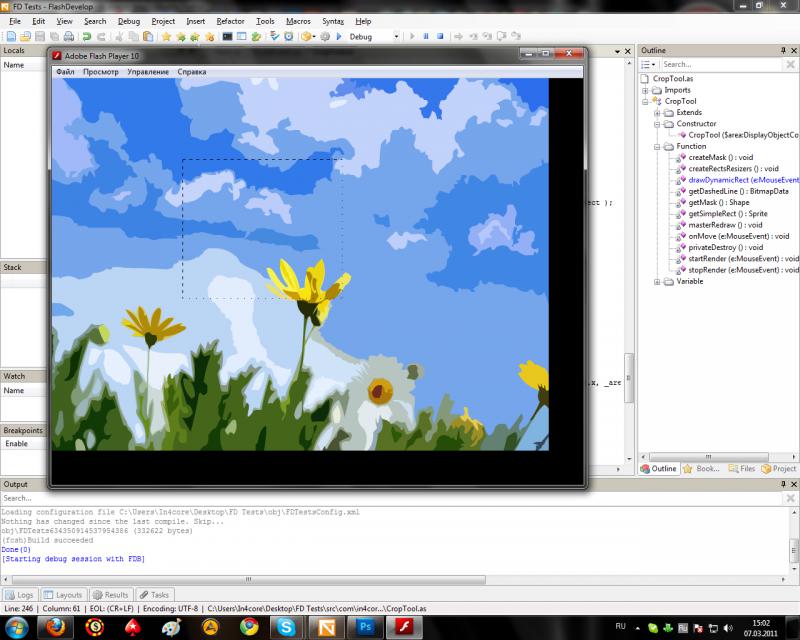800x640 pixels.
Task: Open the File menu in FlashDevelop
Action: pyautogui.click(x=15, y=21)
